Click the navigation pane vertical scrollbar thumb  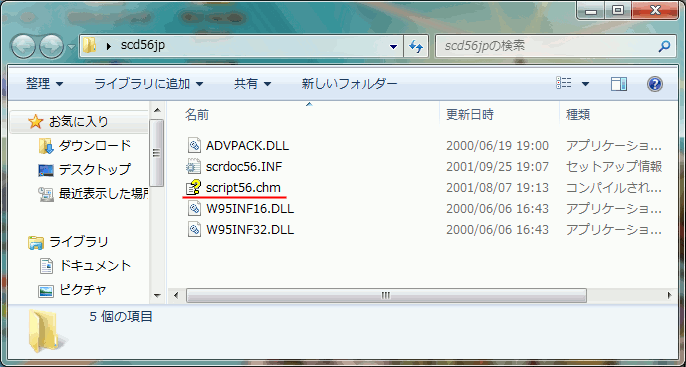coord(157,153)
